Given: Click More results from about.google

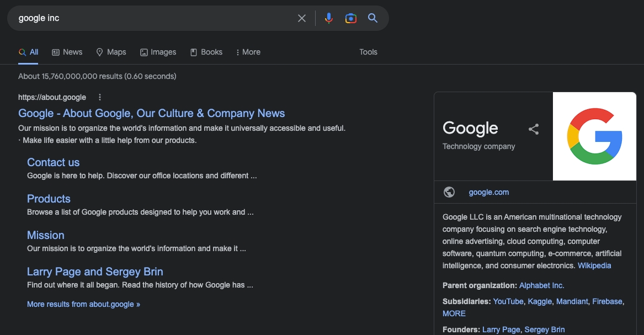Looking at the screenshot, I should pos(83,304).
